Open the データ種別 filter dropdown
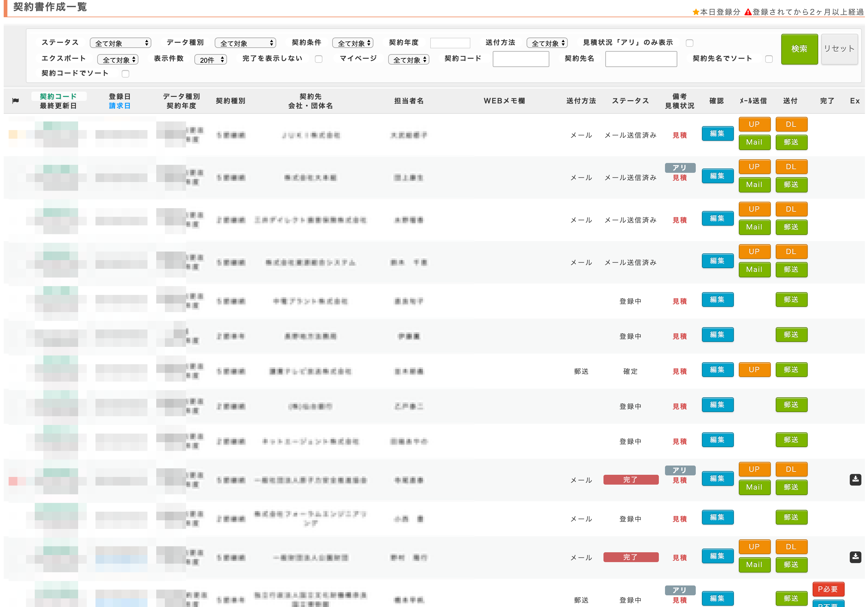Screen dimensions: 868x607 pyautogui.click(x=245, y=43)
